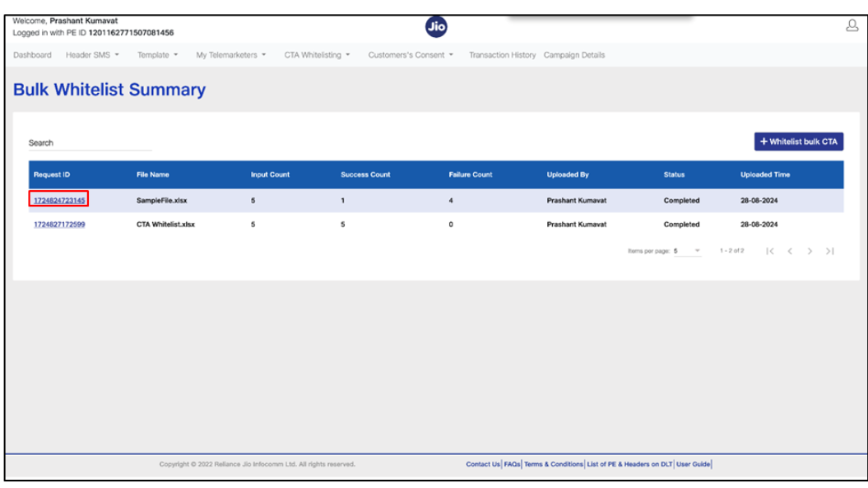Open Campaign Details
The image size is (868, 488).
[574, 55]
